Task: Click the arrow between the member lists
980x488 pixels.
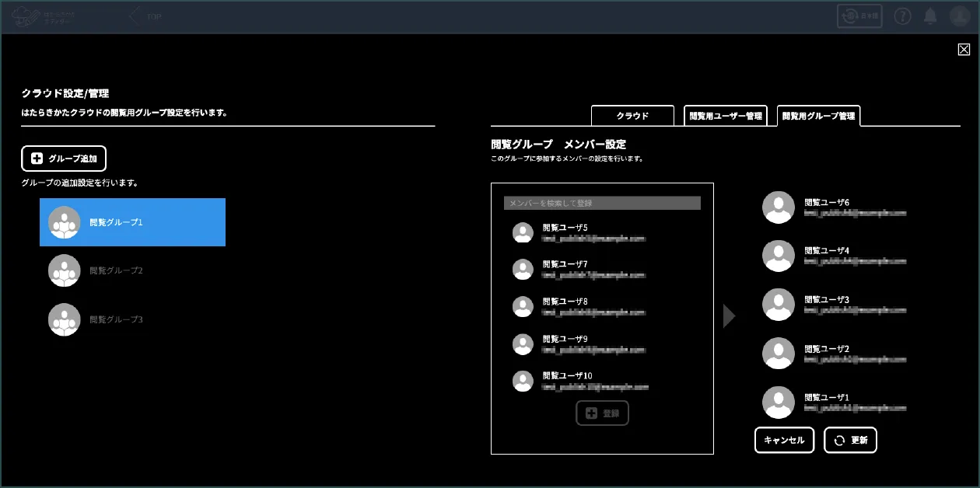Action: pyautogui.click(x=728, y=315)
